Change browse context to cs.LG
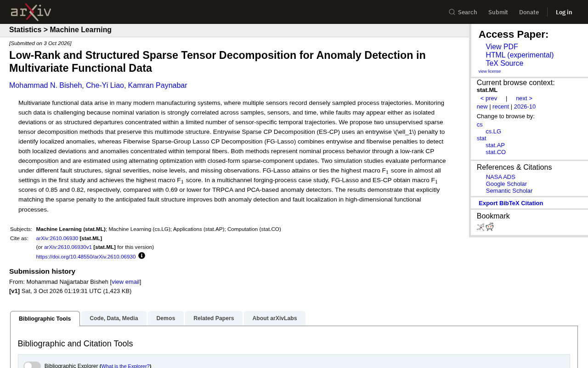Viewport: 588px width, 368px height. coord(493,132)
